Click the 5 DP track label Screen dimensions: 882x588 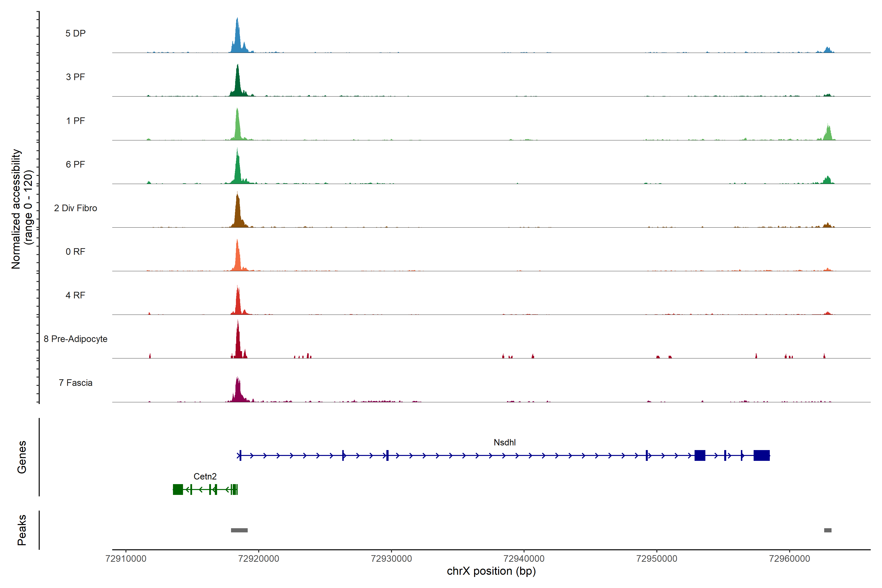75,33
